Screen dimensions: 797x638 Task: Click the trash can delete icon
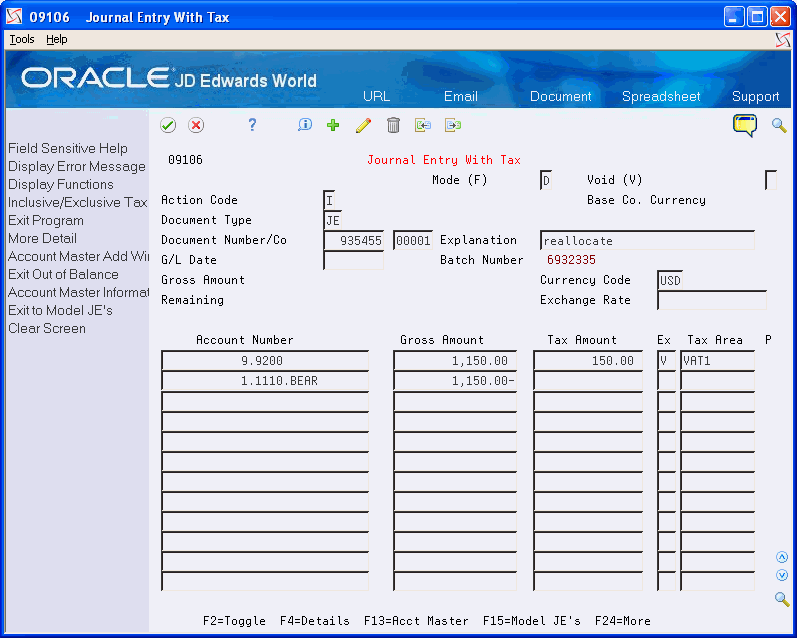coord(393,125)
